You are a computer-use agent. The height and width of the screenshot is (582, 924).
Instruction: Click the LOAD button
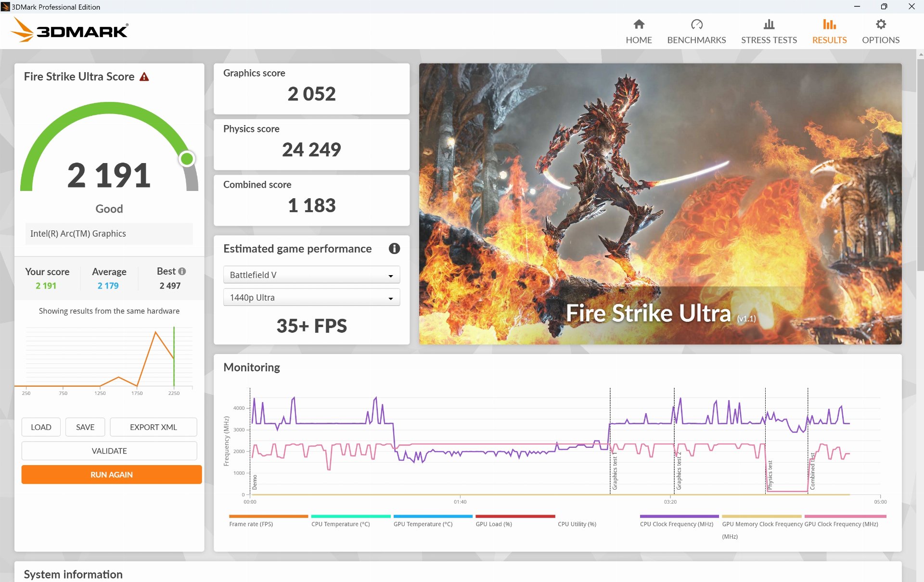[x=41, y=427]
